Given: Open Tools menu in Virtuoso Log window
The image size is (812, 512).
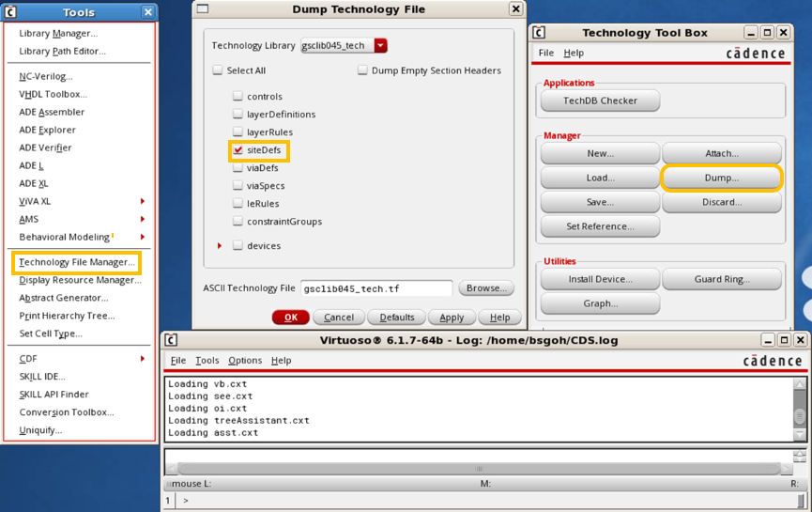Looking at the screenshot, I should pyautogui.click(x=207, y=360).
